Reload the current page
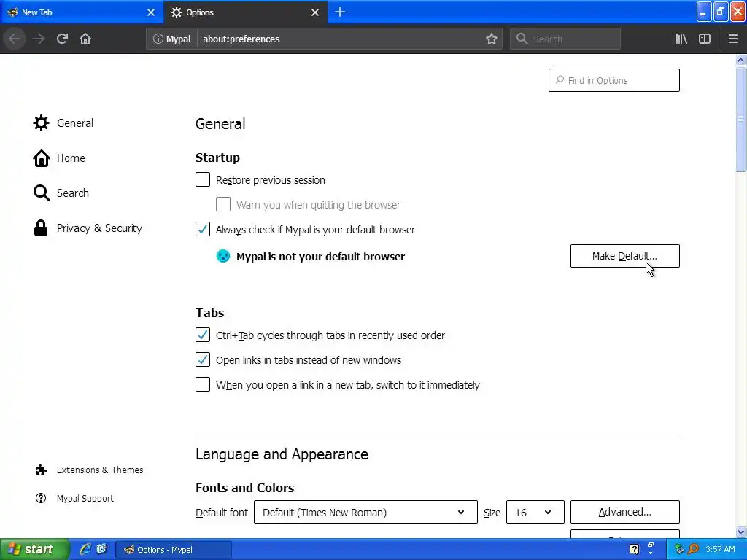 tap(62, 39)
